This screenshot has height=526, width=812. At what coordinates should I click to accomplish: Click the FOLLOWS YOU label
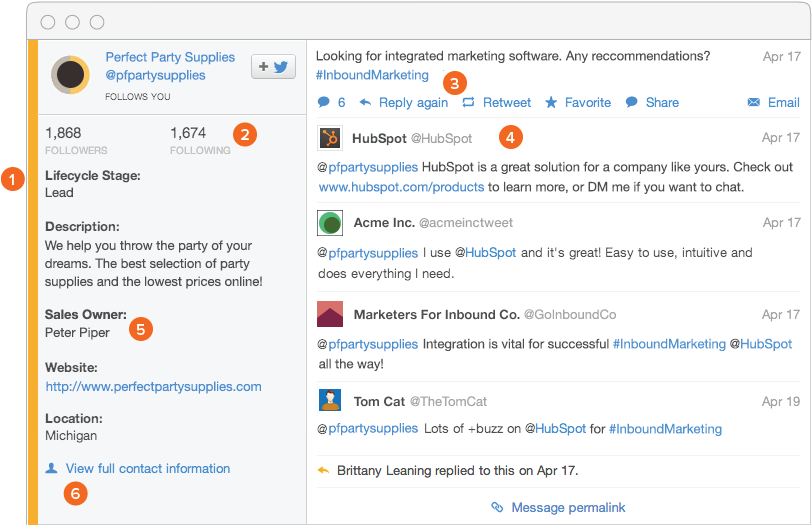coord(138,97)
